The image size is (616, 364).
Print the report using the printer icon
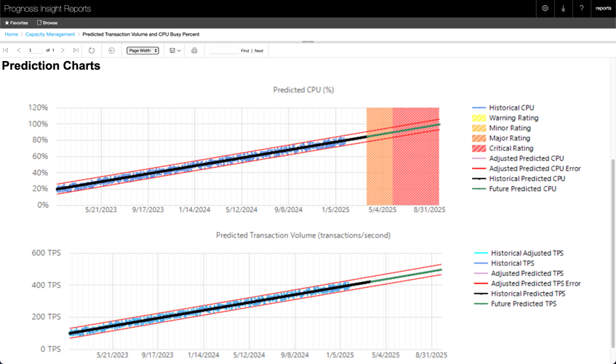pyautogui.click(x=194, y=51)
